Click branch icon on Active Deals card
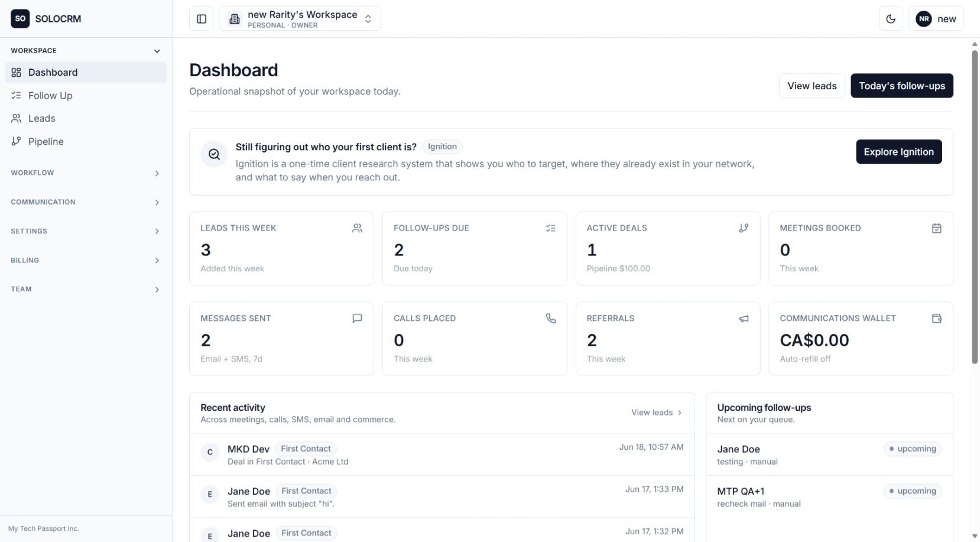 coord(744,228)
